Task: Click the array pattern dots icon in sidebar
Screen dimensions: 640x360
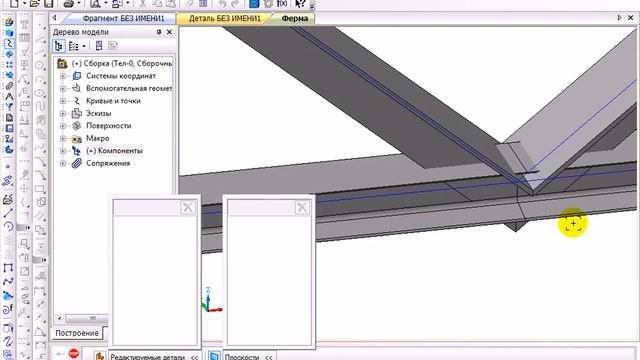Action: click(x=8, y=64)
